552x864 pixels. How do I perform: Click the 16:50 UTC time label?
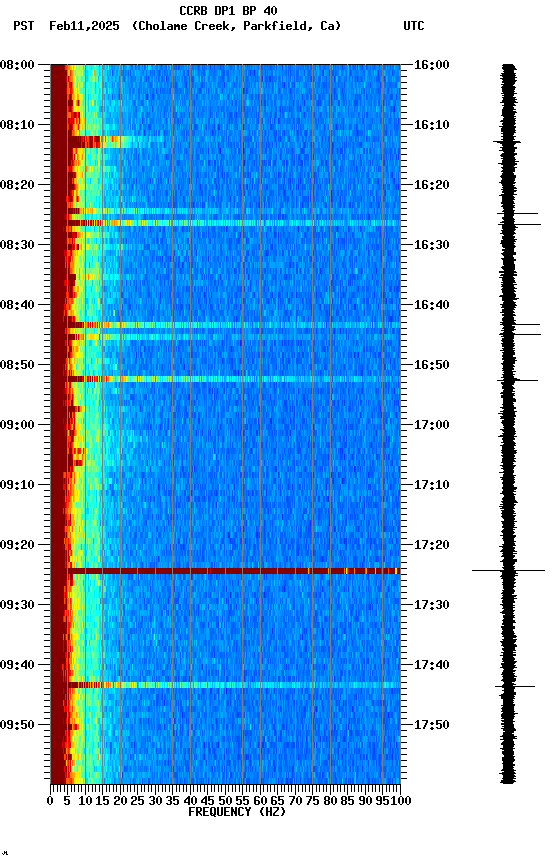432,365
